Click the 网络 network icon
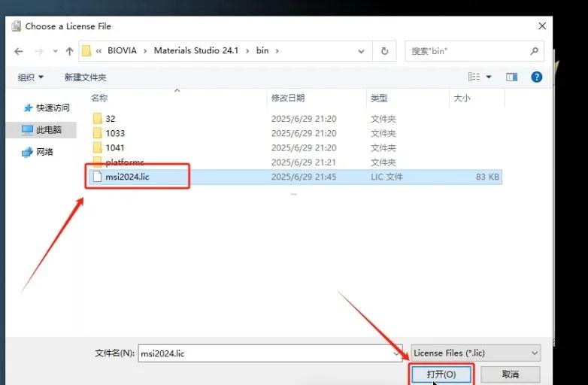This screenshot has height=385, width=588. pos(27,152)
